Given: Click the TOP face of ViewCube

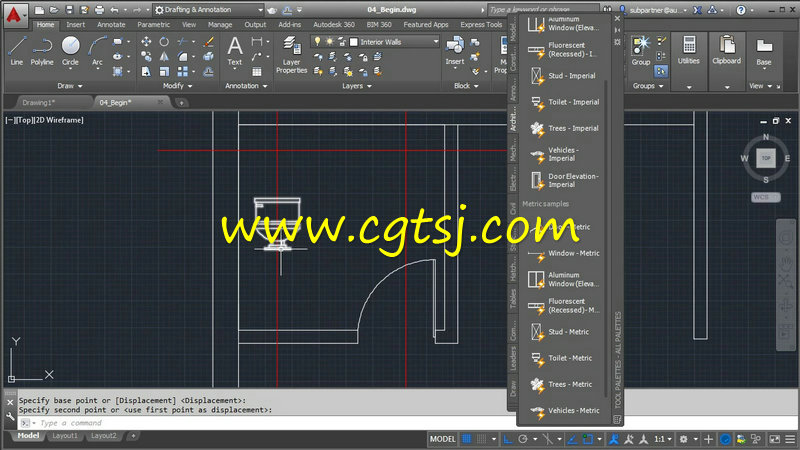Looking at the screenshot, I should (766, 158).
